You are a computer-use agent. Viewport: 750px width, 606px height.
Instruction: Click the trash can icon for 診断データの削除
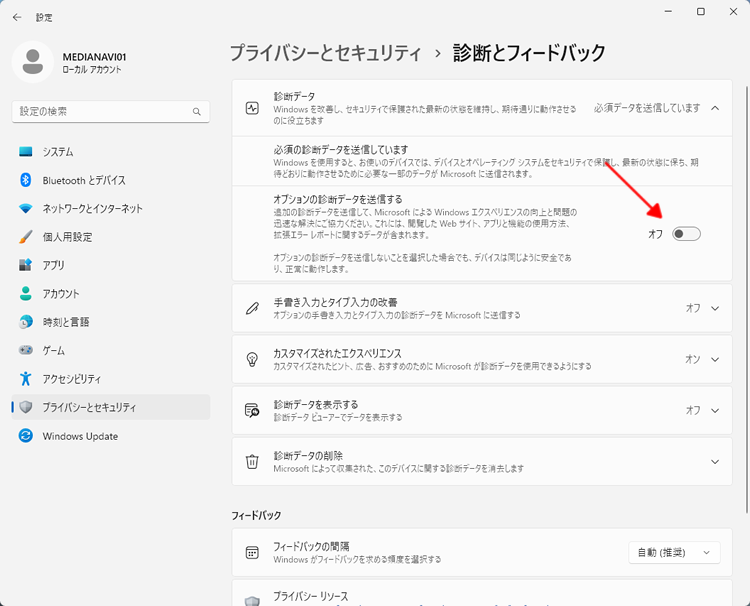point(252,462)
